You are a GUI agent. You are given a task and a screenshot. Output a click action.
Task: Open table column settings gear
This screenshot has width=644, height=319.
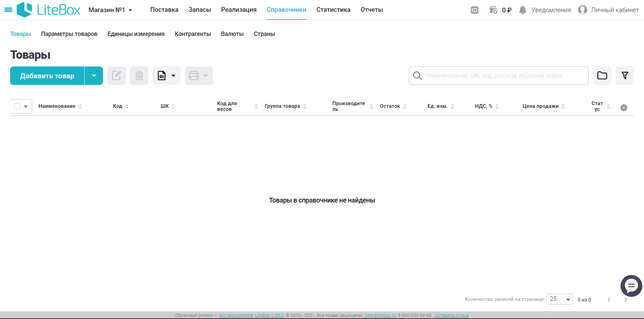tap(624, 108)
